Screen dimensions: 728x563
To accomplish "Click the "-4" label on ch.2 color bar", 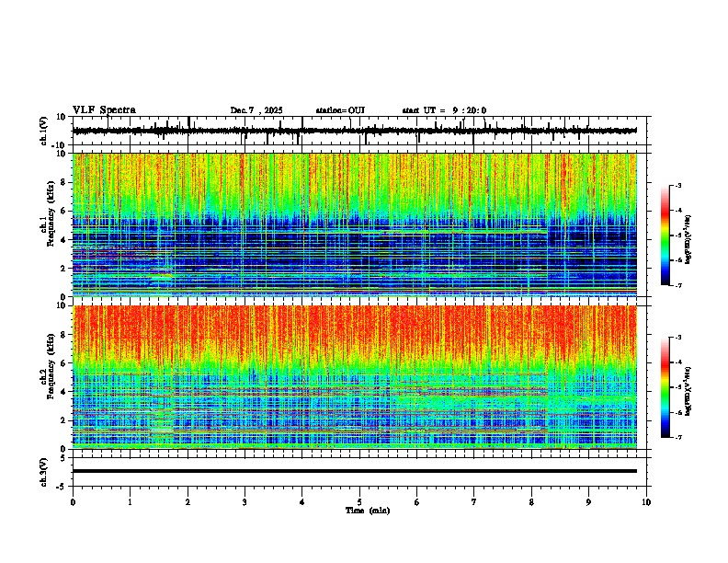I will [678, 362].
